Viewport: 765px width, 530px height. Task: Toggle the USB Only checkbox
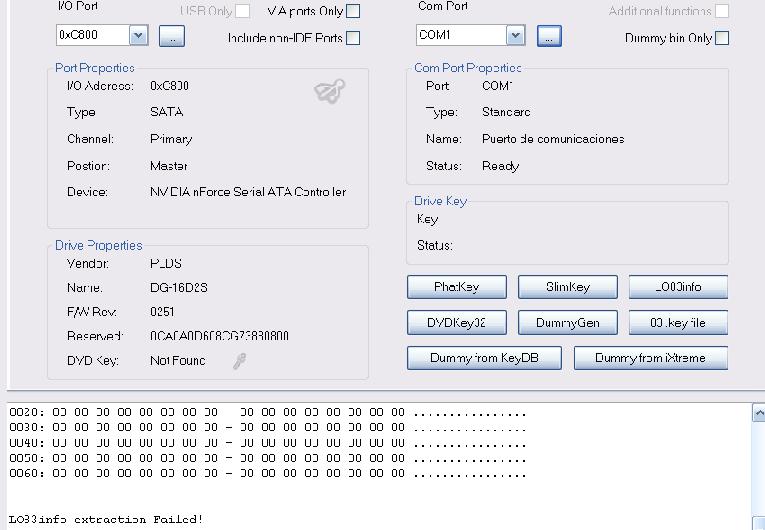(x=242, y=11)
